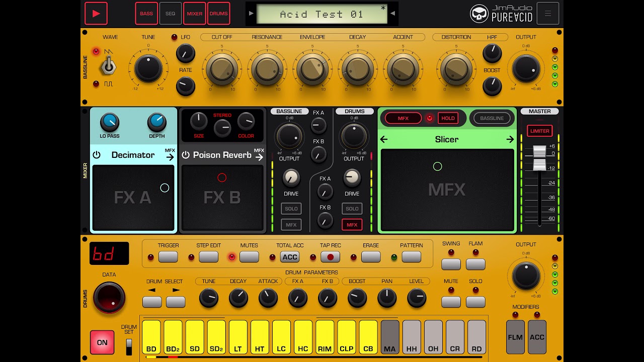Click the reverb SIZE knob

point(199,121)
